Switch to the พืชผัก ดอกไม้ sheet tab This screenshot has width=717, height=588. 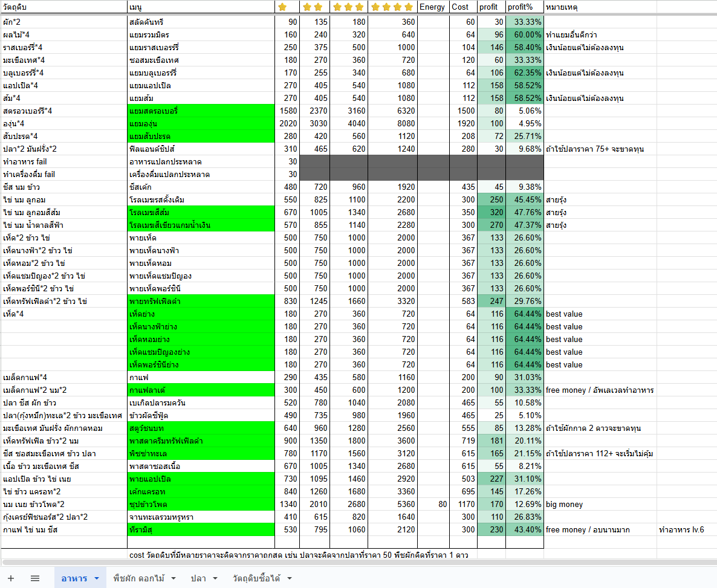tap(139, 578)
